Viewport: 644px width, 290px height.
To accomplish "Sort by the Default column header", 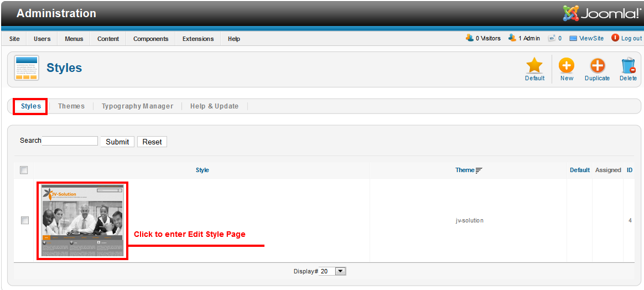I will coord(579,170).
